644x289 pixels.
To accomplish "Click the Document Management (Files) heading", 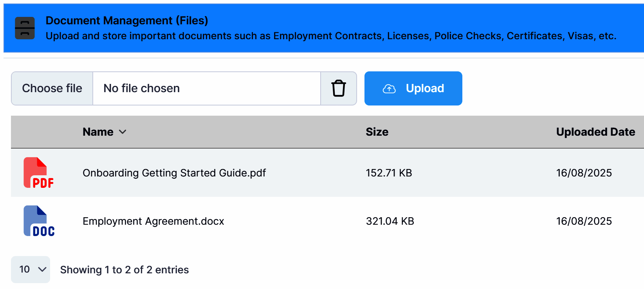I will click(x=126, y=20).
